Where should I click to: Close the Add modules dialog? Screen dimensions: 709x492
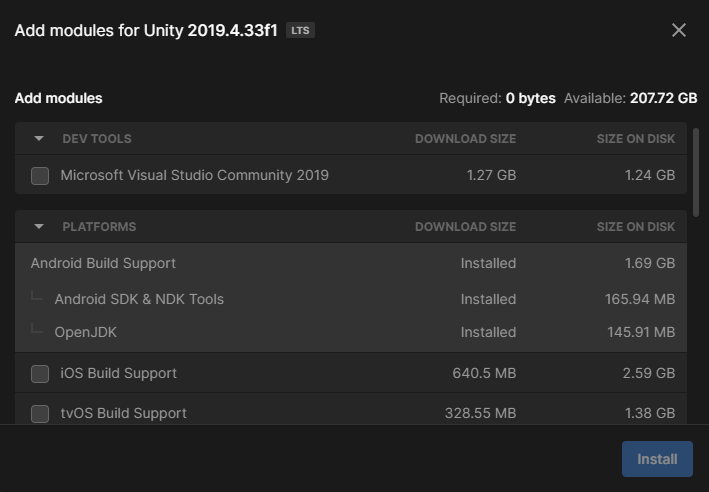(679, 30)
